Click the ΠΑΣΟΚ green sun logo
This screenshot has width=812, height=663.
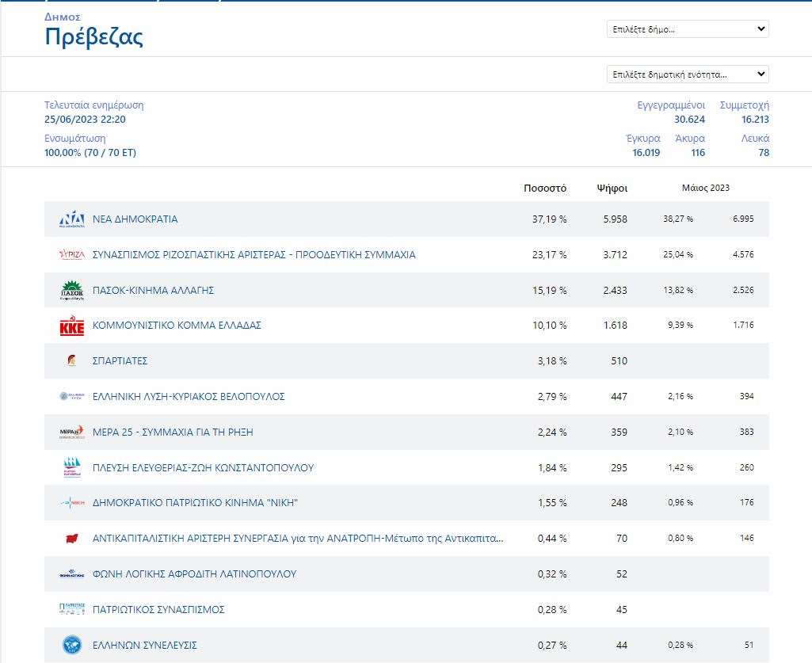click(72, 290)
